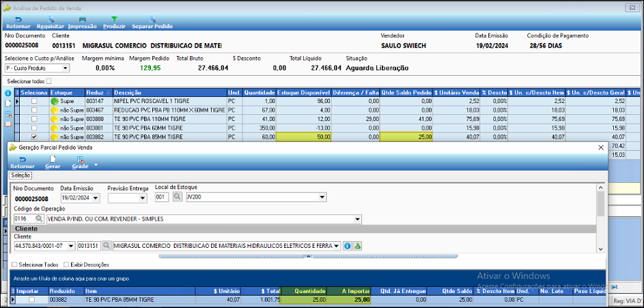This screenshot has height=308, width=644.
Task: Open the Impressão printer tool
Action: (x=82, y=23)
